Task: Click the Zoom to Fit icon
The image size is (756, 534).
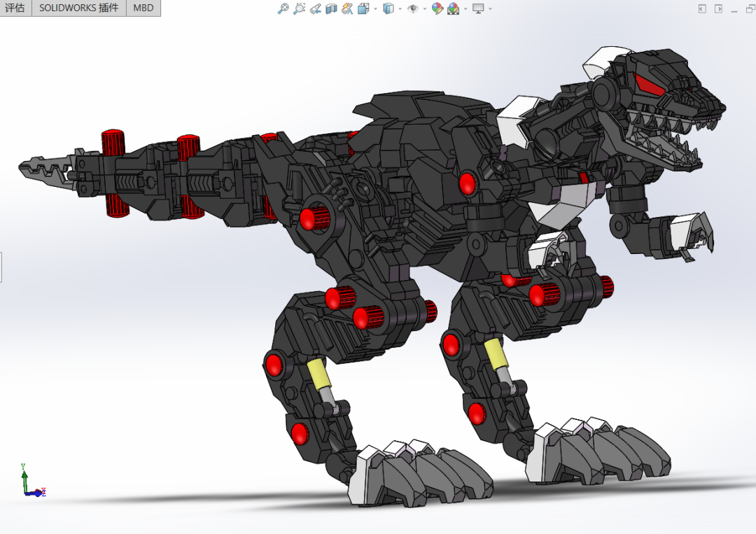Action: [283, 8]
